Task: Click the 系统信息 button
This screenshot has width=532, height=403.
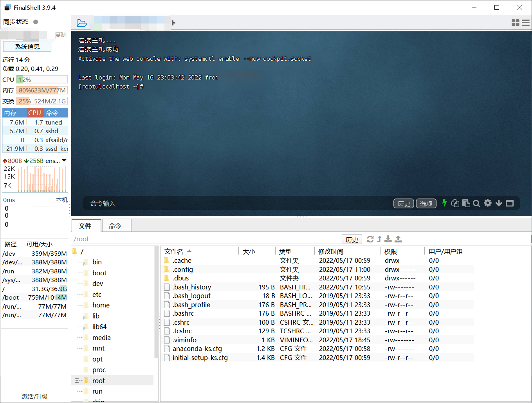Action: [x=27, y=46]
